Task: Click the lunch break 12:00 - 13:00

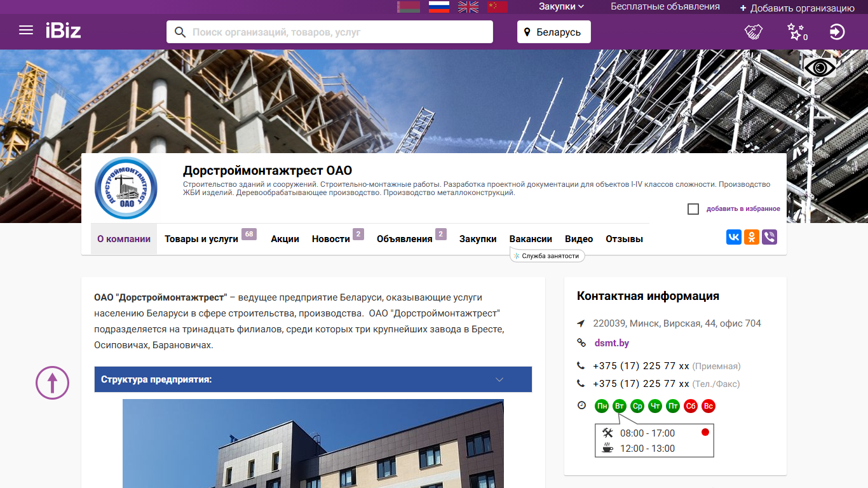Action: point(648,449)
